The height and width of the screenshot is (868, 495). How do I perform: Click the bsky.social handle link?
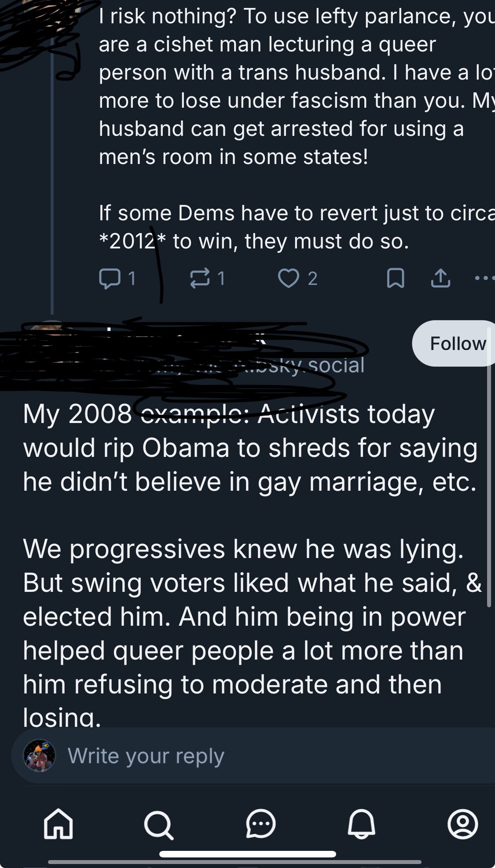click(x=308, y=365)
